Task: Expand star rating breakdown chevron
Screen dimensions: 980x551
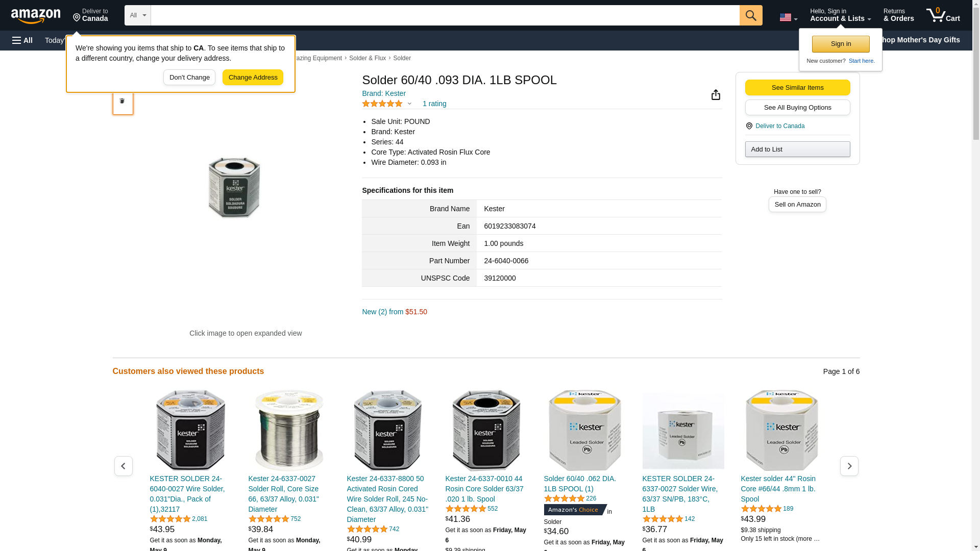Action: pos(409,104)
